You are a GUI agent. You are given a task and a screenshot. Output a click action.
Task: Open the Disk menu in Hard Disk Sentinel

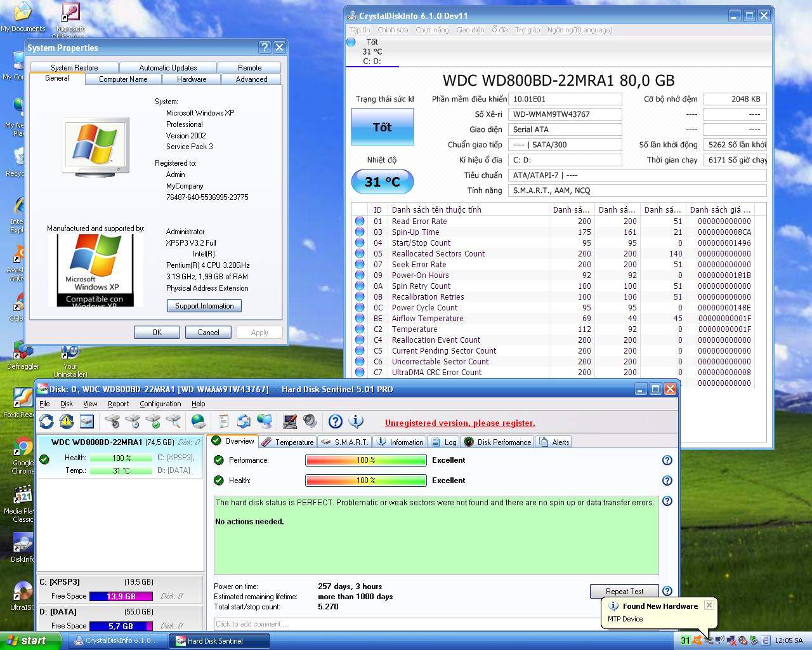[67, 404]
